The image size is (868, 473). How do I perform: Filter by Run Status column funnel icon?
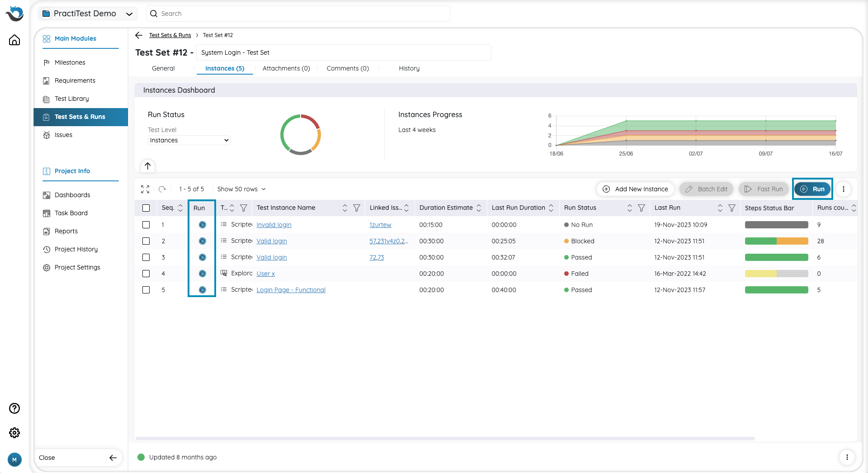click(x=641, y=208)
